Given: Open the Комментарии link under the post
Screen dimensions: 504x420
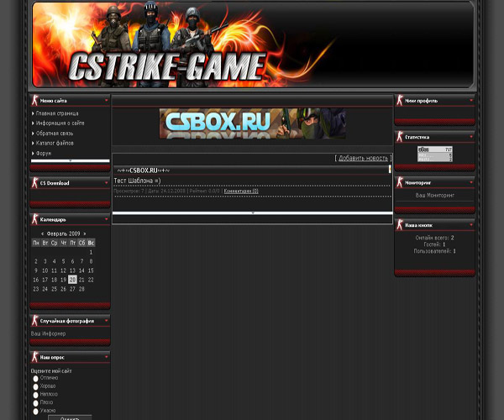Looking at the screenshot, I should [241, 192].
